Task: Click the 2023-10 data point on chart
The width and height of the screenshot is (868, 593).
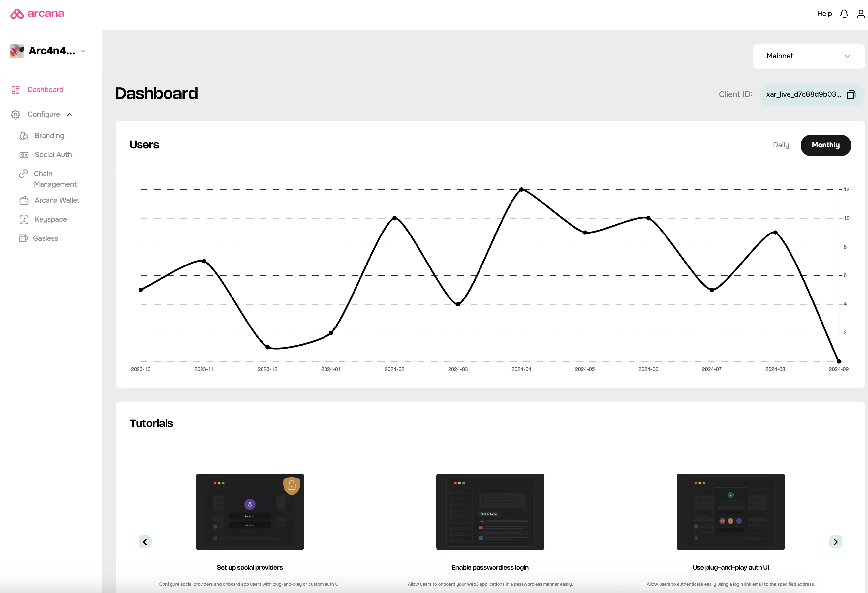Action: click(141, 290)
